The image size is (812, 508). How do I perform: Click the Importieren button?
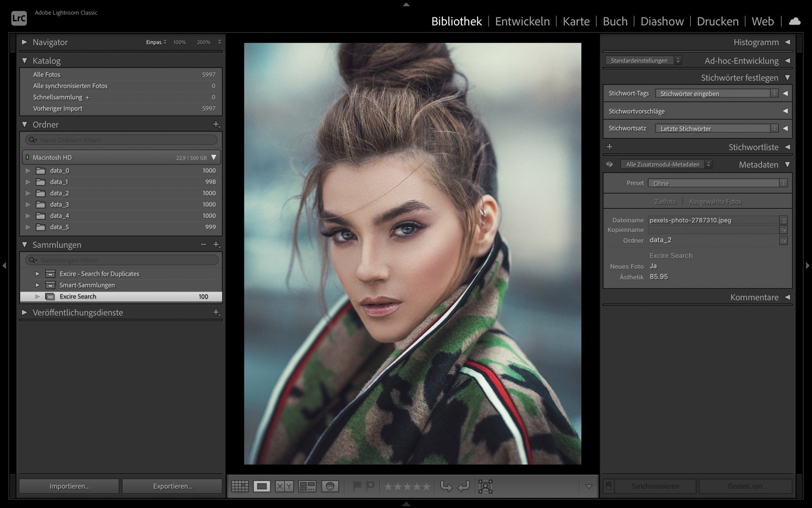tap(69, 486)
